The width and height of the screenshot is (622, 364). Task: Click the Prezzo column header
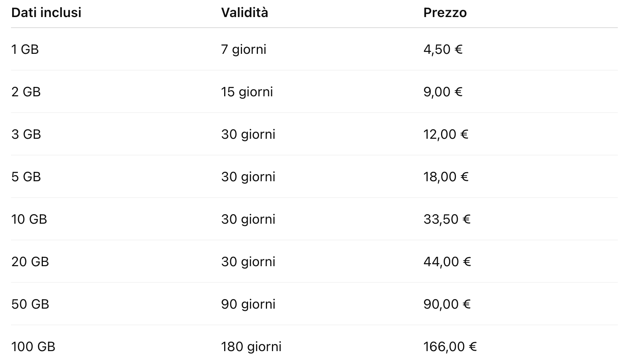click(x=445, y=13)
